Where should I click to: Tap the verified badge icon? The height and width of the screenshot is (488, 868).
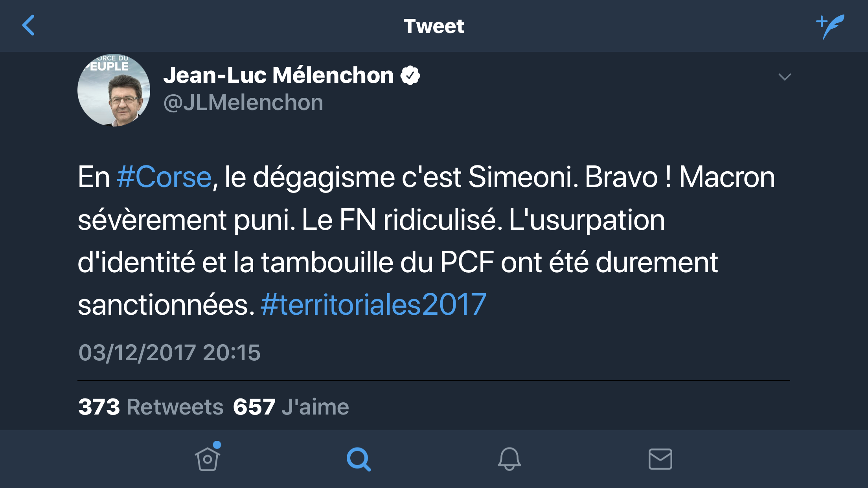coord(410,75)
